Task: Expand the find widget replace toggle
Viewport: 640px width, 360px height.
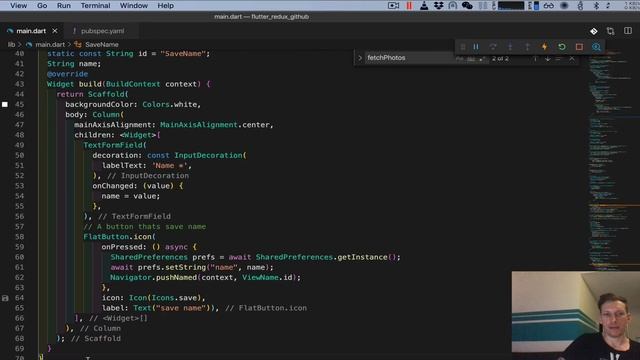Action: point(360,58)
